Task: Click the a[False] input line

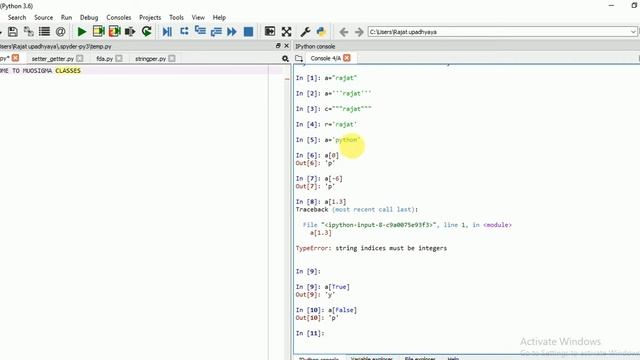Action: [326, 310]
